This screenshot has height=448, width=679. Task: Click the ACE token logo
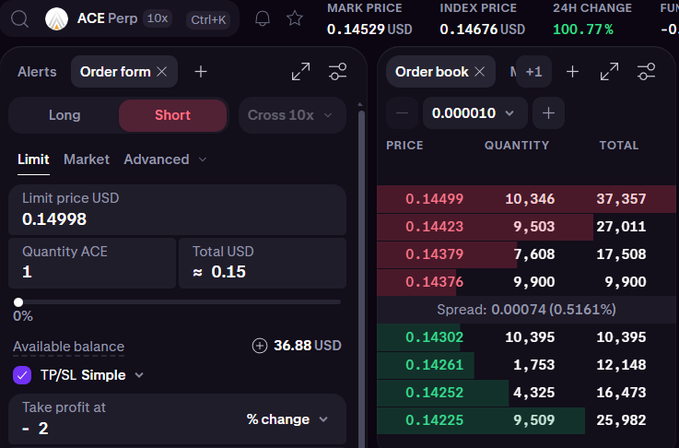(57, 19)
